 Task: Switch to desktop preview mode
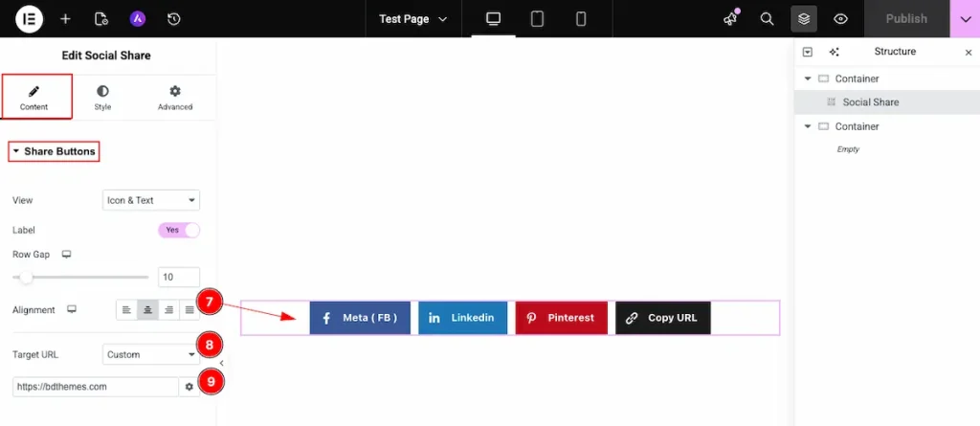tap(494, 19)
